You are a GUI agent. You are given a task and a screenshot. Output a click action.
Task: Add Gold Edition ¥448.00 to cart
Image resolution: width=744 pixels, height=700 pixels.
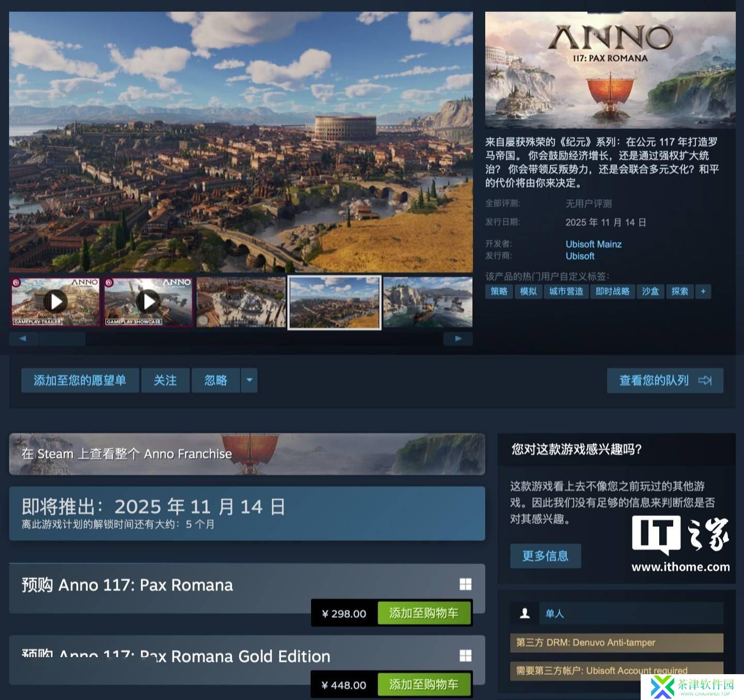point(424,684)
